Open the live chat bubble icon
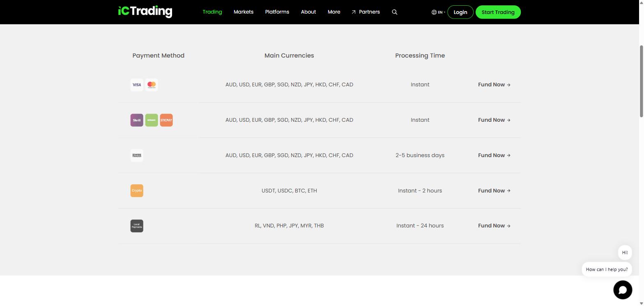 coord(623,290)
